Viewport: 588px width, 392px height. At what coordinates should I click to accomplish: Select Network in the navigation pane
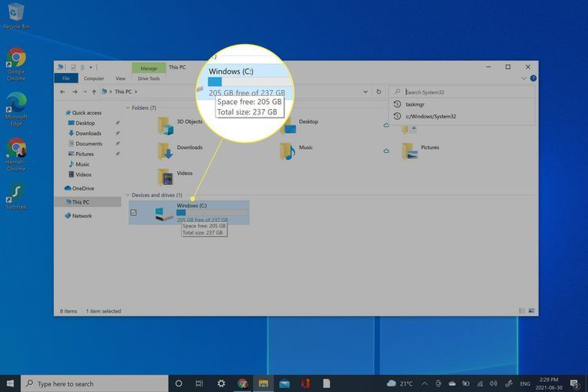(82, 216)
